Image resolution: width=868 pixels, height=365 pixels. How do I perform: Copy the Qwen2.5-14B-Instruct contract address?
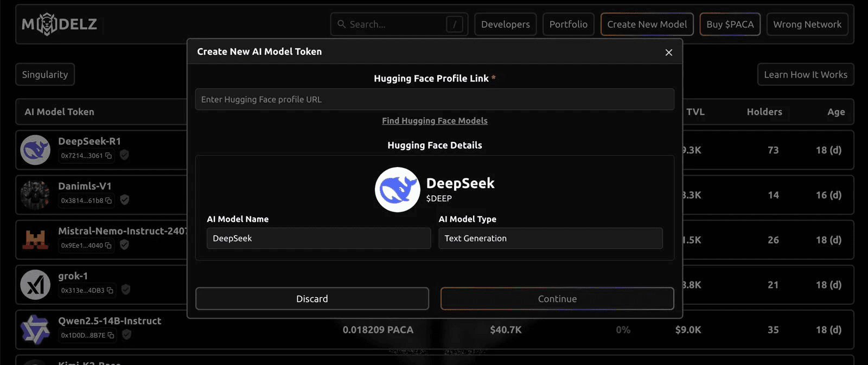click(x=111, y=336)
